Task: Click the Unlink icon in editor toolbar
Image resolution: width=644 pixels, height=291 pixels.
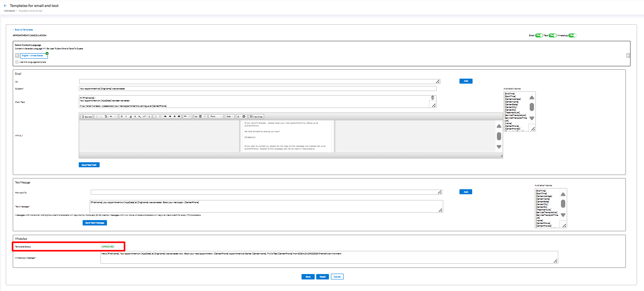Action: coord(190,116)
